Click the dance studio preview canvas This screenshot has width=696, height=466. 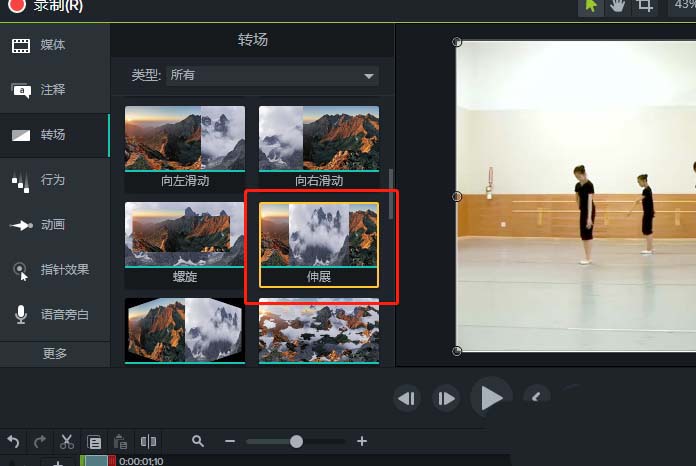point(576,197)
